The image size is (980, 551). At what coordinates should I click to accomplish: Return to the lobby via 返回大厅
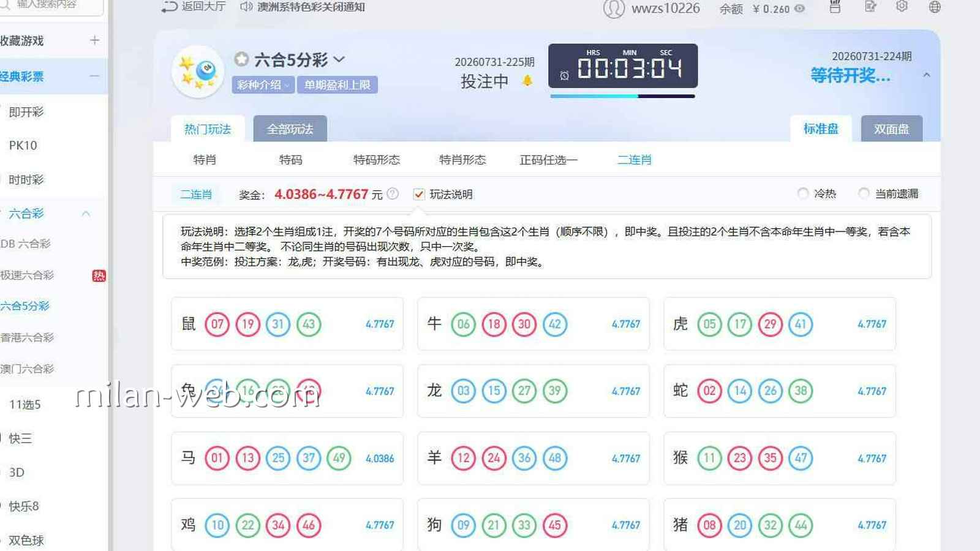pos(193,7)
